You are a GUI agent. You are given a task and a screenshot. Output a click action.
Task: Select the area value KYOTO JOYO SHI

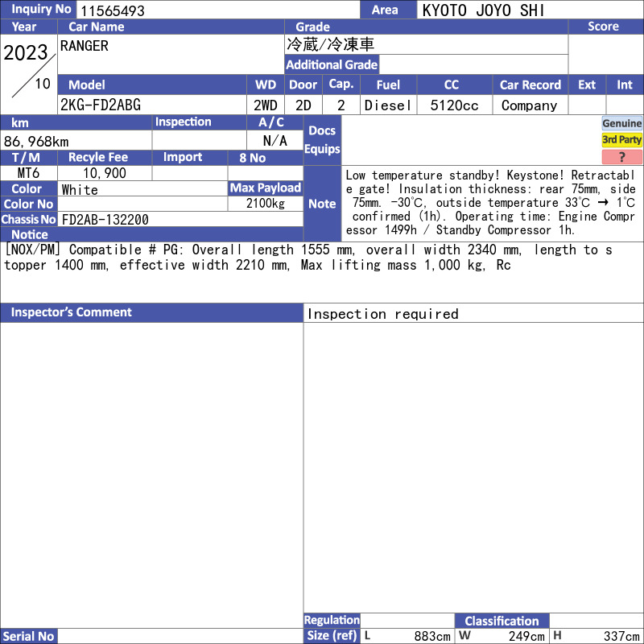[484, 10]
